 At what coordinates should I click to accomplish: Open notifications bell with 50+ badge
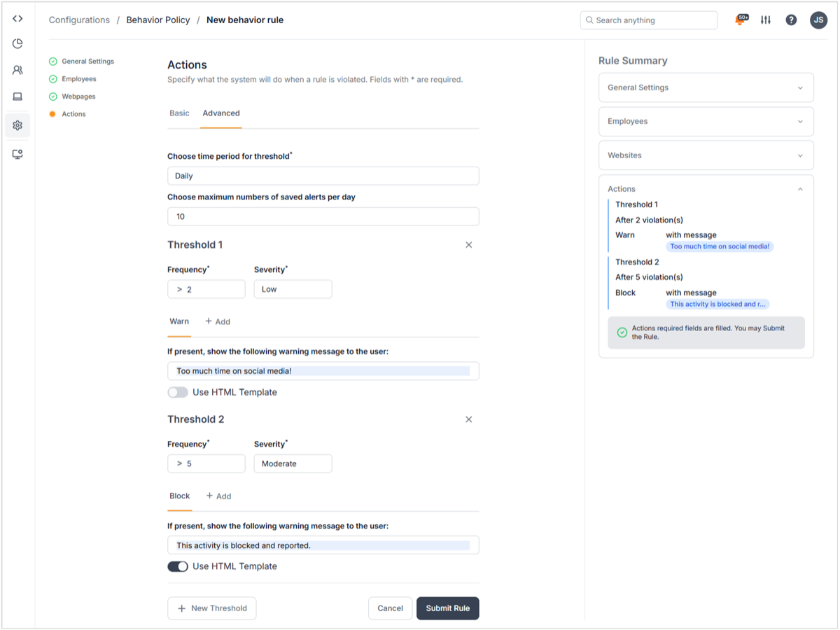pos(741,20)
